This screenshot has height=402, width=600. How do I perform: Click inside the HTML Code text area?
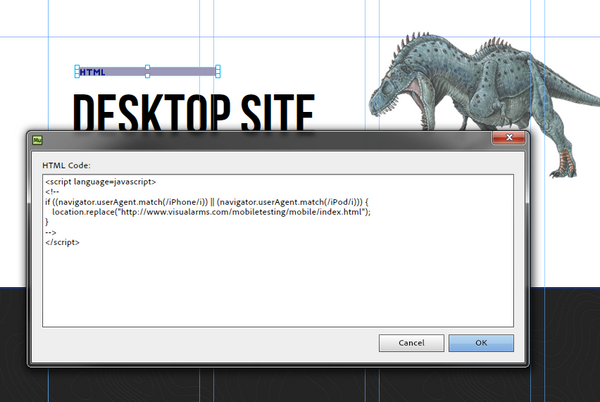point(278,251)
